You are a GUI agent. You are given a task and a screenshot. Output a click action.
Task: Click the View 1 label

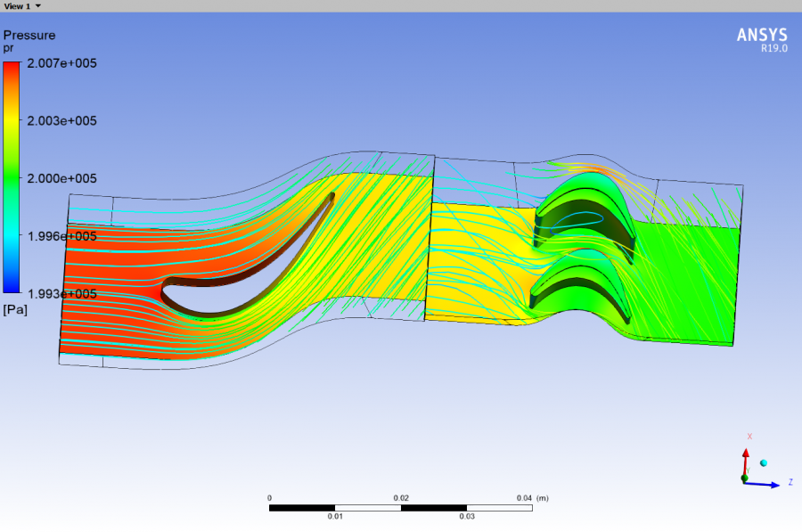16,5
